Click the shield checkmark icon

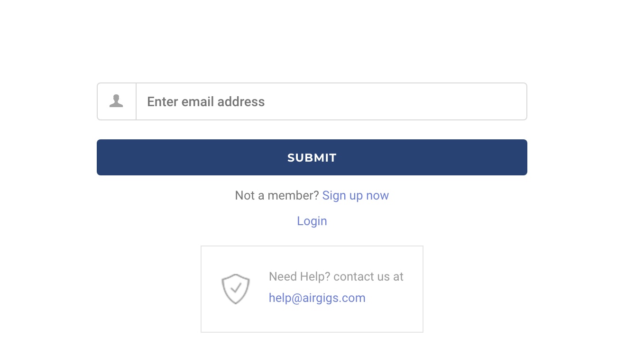point(235,289)
